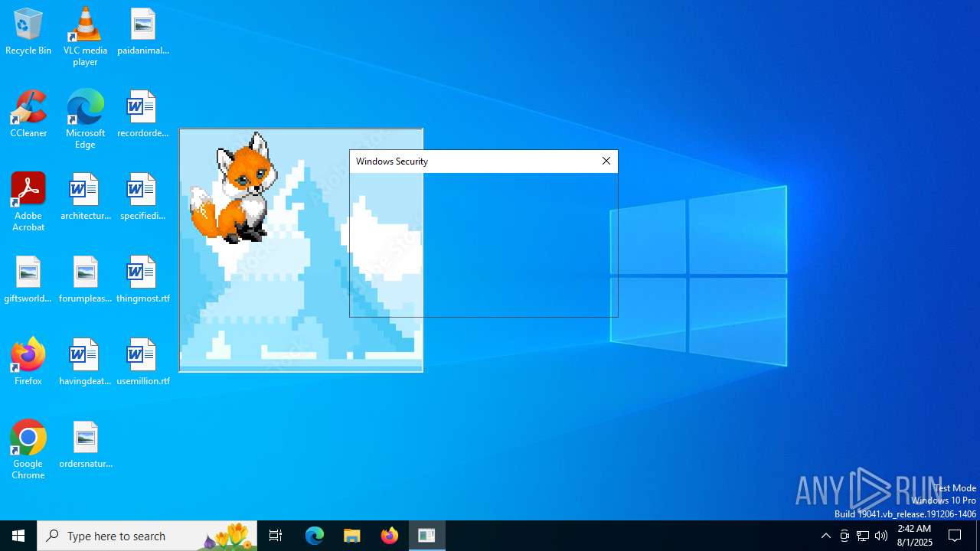The image size is (980, 551).
Task: Select the havingdeat Word document icon
Action: 85,362
